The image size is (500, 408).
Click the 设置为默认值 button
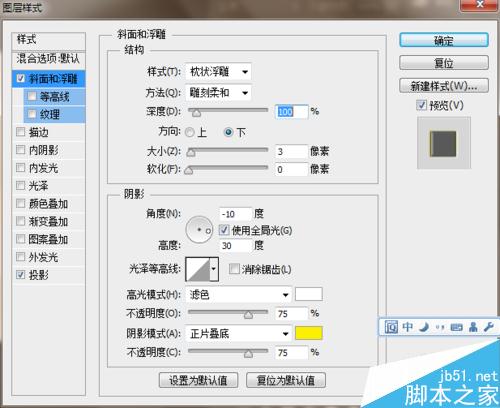tap(198, 380)
